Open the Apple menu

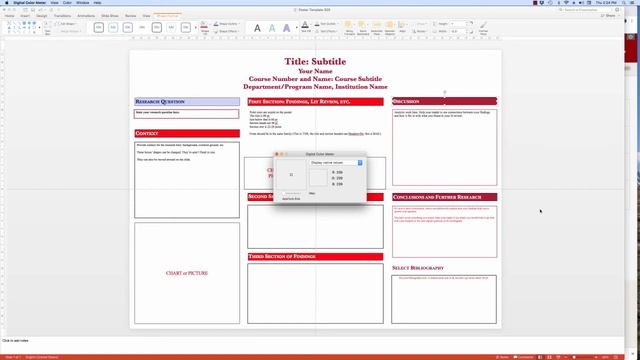click(7, 2)
